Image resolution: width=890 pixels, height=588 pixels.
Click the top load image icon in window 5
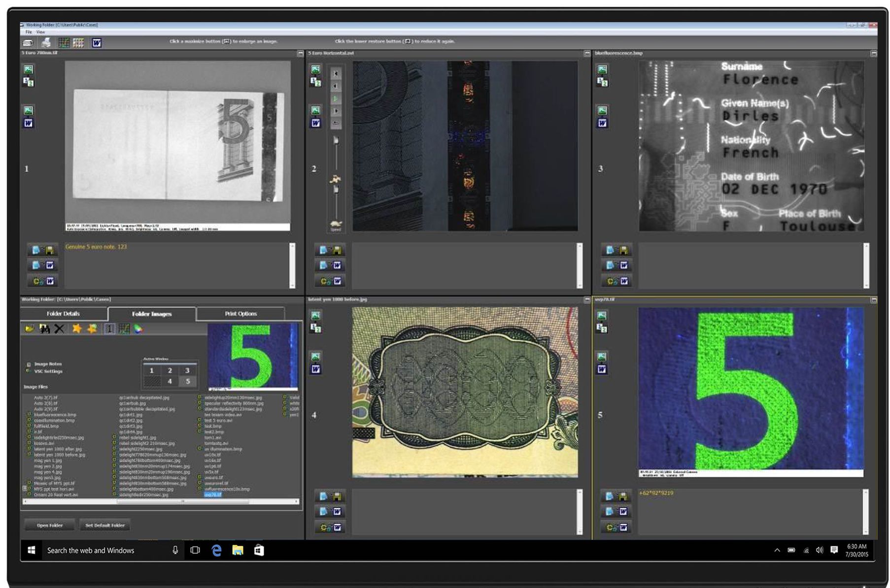tap(602, 315)
